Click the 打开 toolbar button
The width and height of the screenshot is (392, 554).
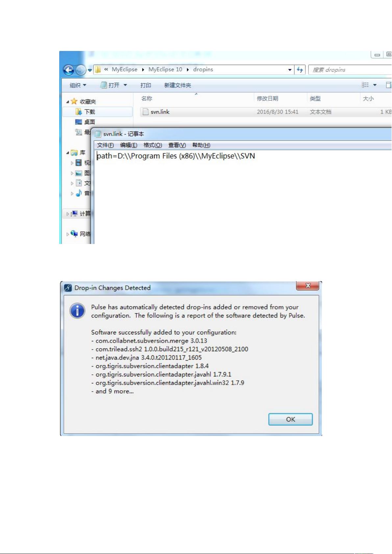coord(110,85)
